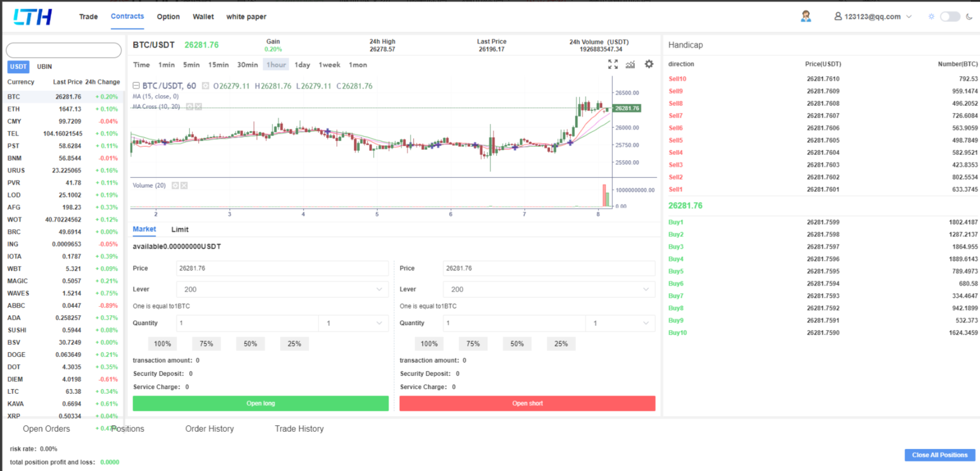Toggle the light/dark theme switch
980x471 pixels.
(x=949, y=17)
